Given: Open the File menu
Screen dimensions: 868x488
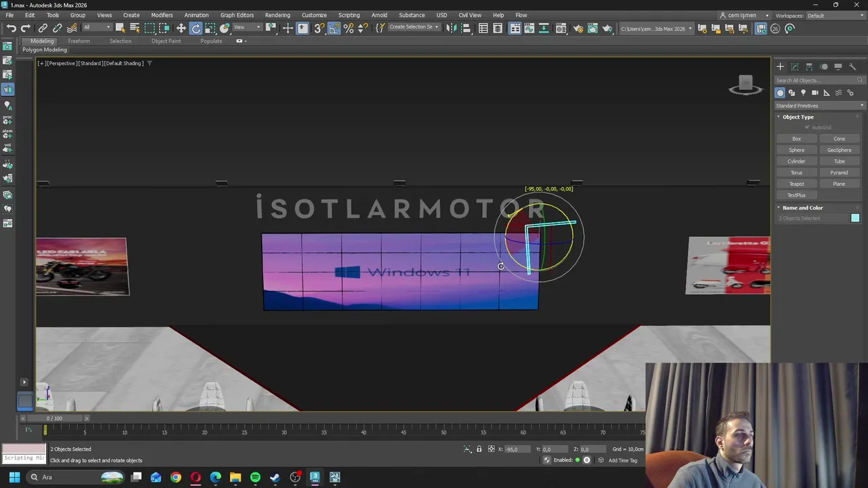Looking at the screenshot, I should (x=9, y=15).
